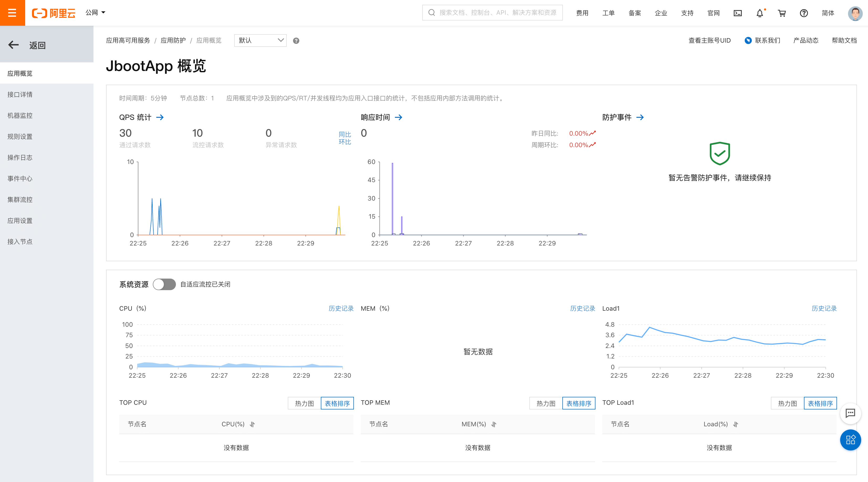This screenshot has width=868, height=482.
Task: Switch TOP CPU to 表格排序 view
Action: point(337,403)
